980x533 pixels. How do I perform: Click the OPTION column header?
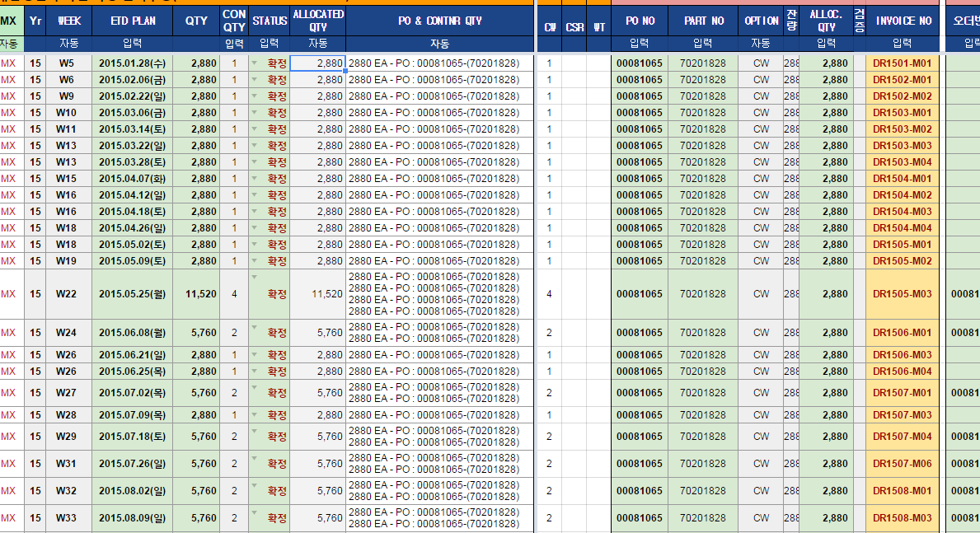click(761, 21)
